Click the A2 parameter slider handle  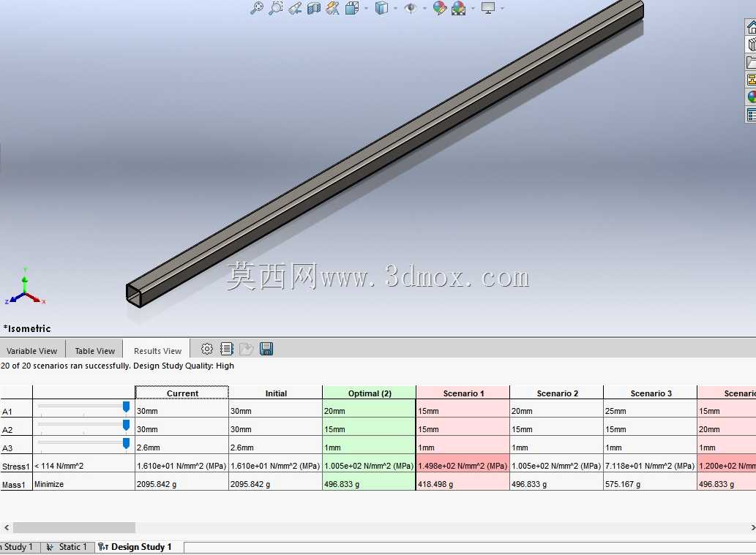127,425
